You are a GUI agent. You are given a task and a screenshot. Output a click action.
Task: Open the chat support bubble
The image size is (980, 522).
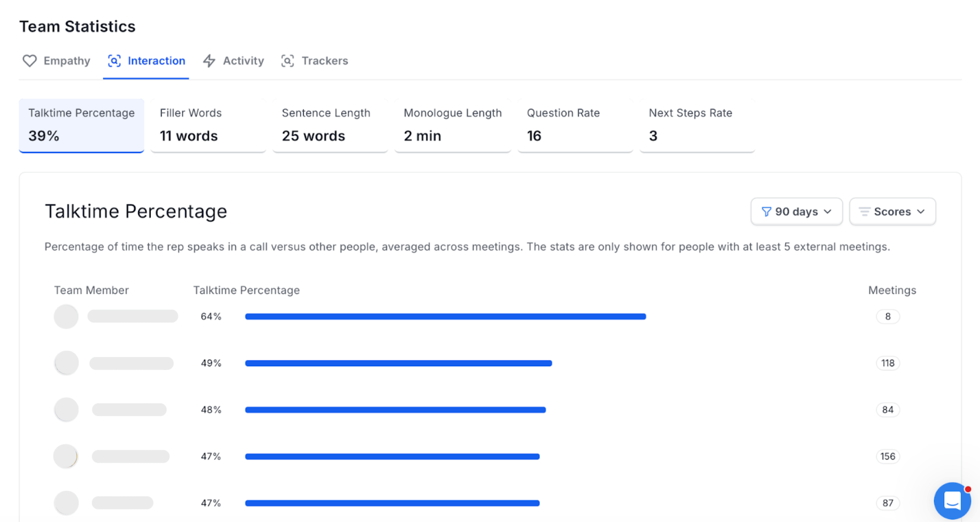953,501
